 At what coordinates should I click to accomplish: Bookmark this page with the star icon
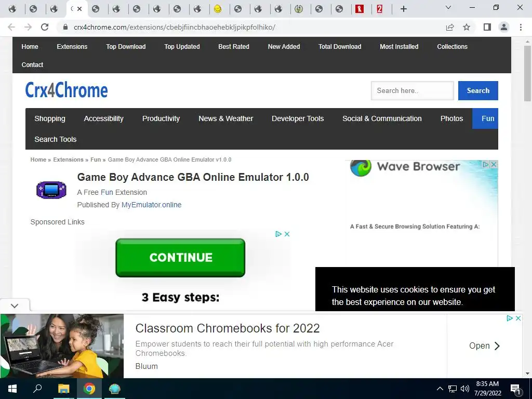467,27
